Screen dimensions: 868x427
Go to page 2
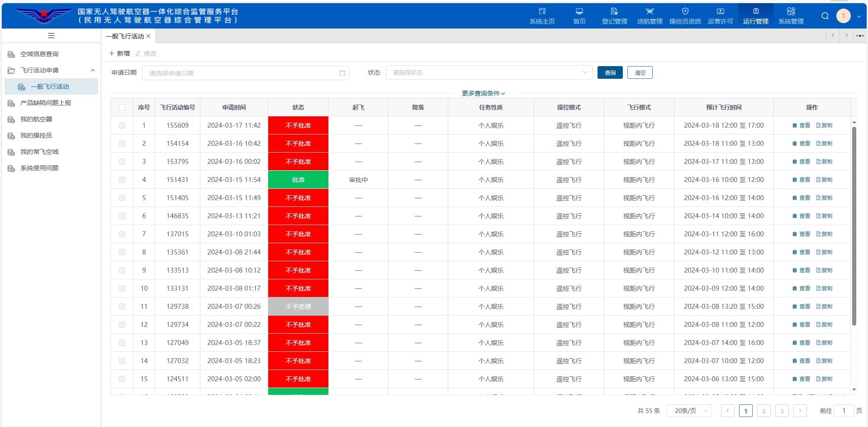point(764,411)
